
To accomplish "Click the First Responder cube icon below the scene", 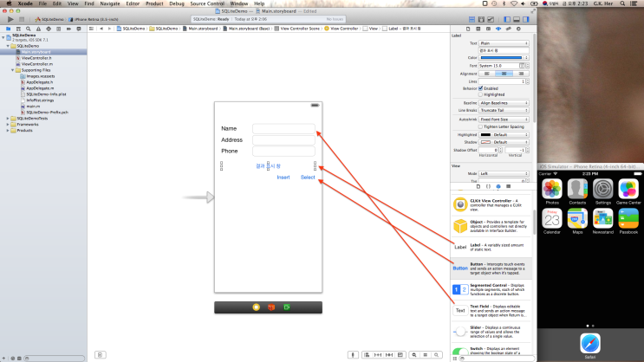I will (x=271, y=307).
